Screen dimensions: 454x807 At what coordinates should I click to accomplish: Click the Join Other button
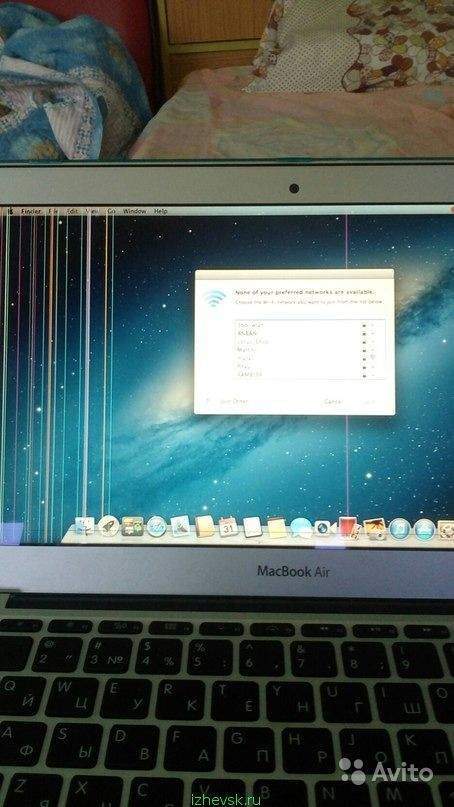(234, 401)
